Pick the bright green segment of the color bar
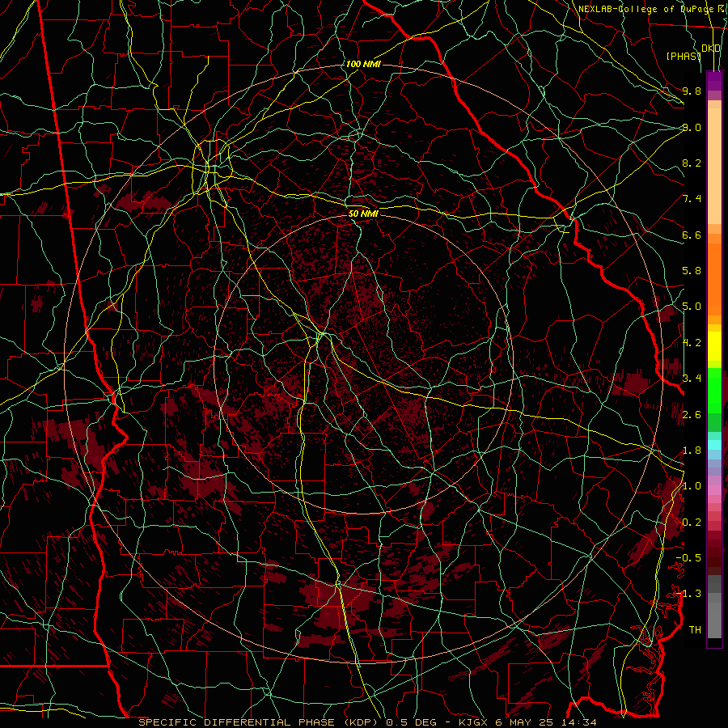 [x=714, y=390]
